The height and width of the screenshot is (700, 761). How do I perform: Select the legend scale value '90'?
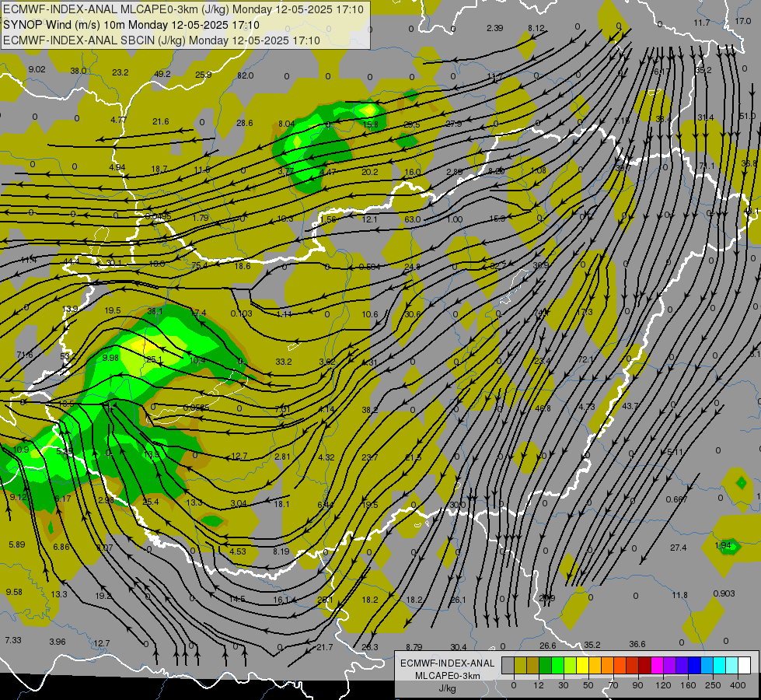pos(637,685)
